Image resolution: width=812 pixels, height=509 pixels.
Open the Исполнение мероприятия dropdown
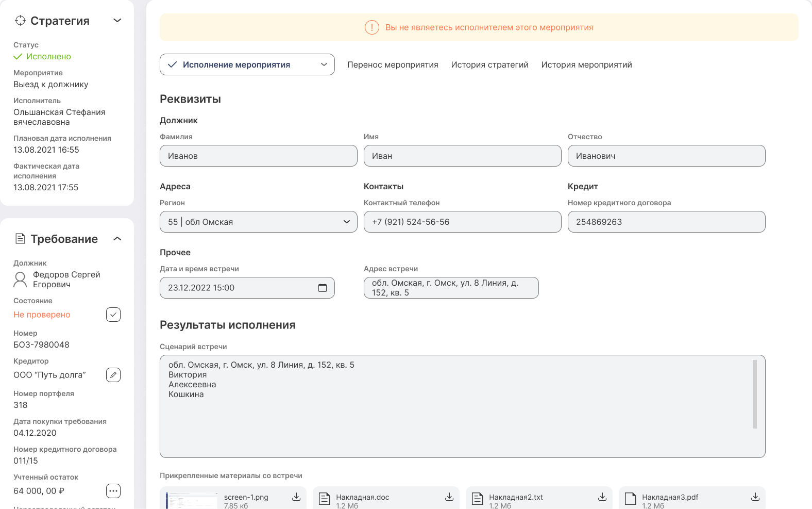point(247,64)
